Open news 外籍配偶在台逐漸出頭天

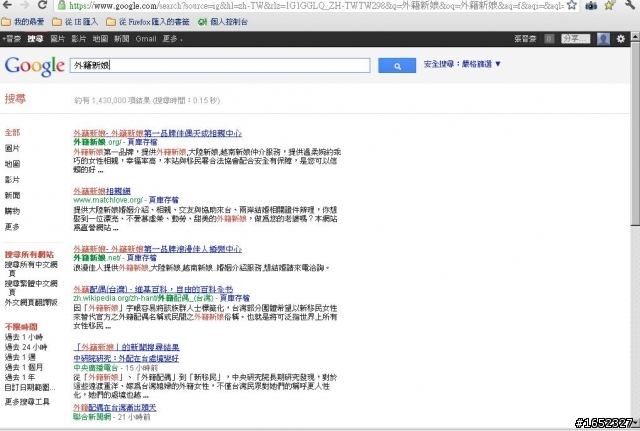point(115,407)
